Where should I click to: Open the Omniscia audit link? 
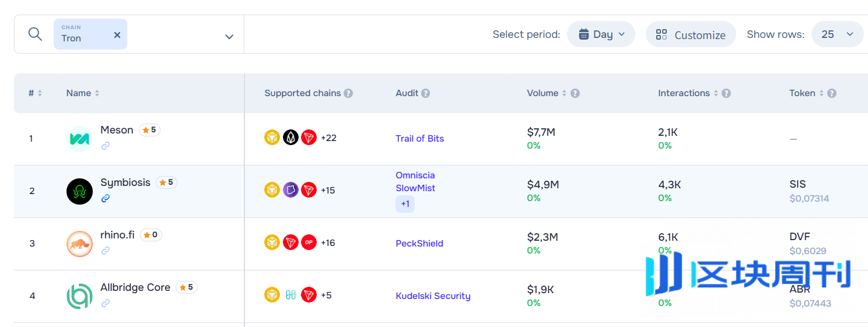415,175
